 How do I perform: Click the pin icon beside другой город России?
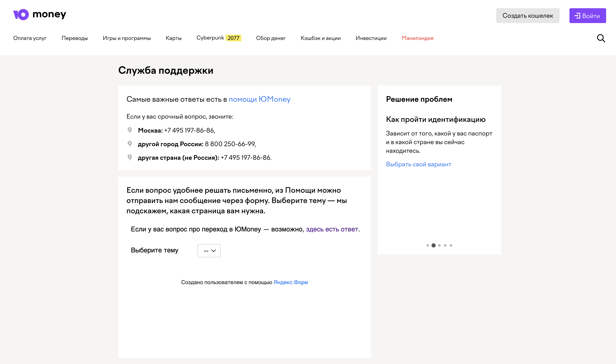pos(130,144)
